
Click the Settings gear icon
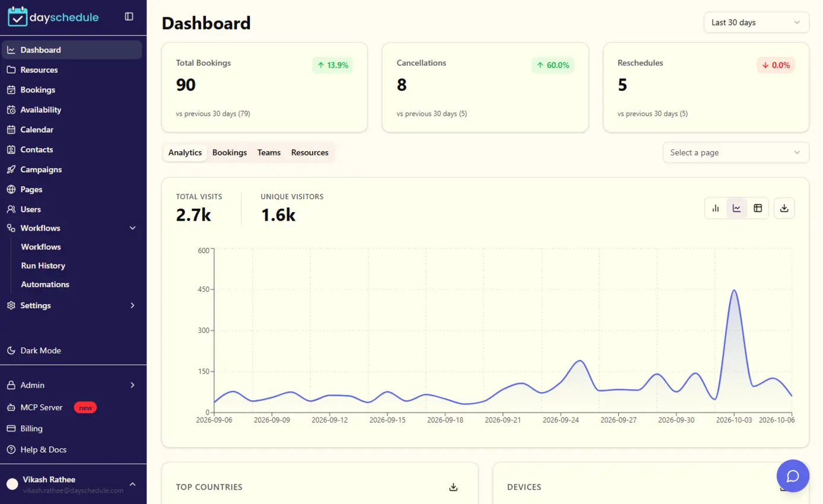click(x=11, y=305)
